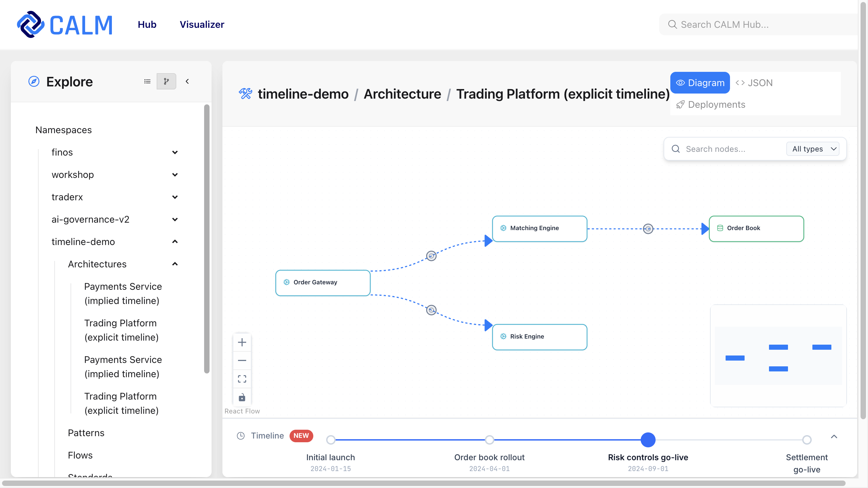Switch Explore panel to tree view
Viewport: 868px width, 488px height.
[166, 81]
